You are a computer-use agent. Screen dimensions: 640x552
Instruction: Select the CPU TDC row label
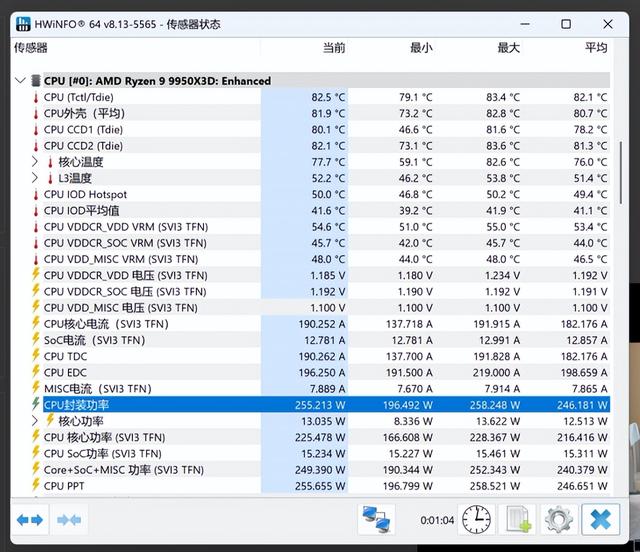65,356
